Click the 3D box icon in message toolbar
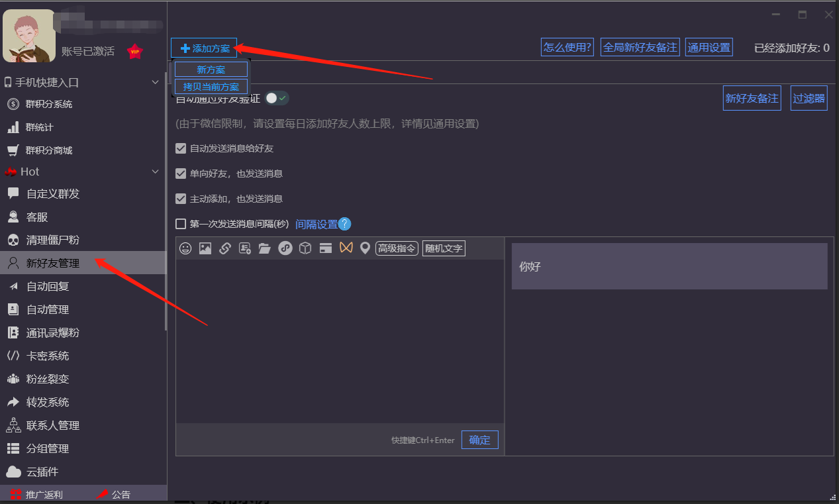The width and height of the screenshot is (839, 504). [305, 248]
